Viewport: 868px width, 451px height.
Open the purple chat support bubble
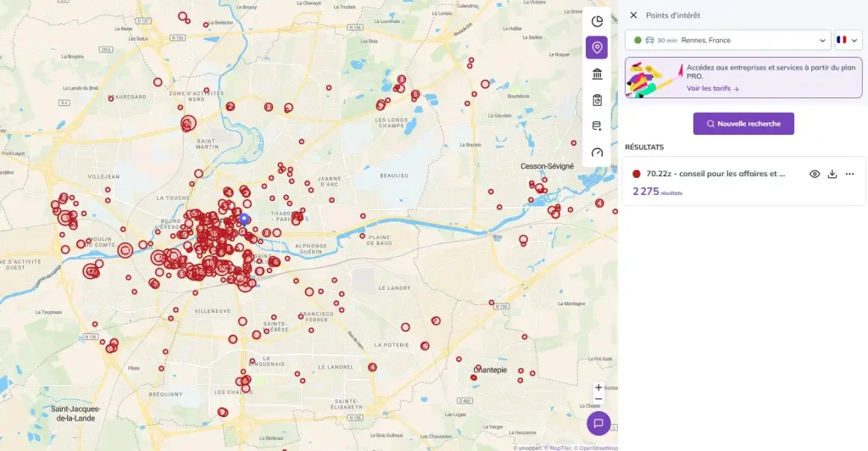(598, 423)
